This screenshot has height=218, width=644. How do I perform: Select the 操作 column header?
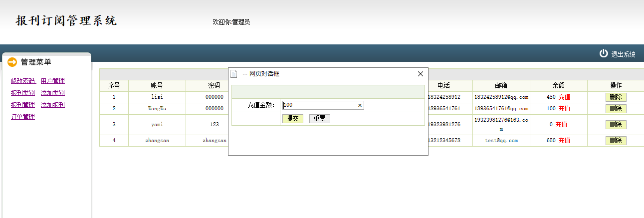616,85
